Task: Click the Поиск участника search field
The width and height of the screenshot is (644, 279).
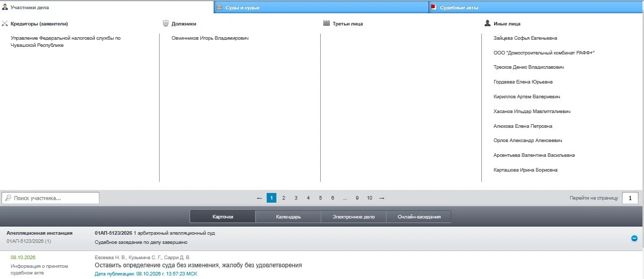Action: 50,198
